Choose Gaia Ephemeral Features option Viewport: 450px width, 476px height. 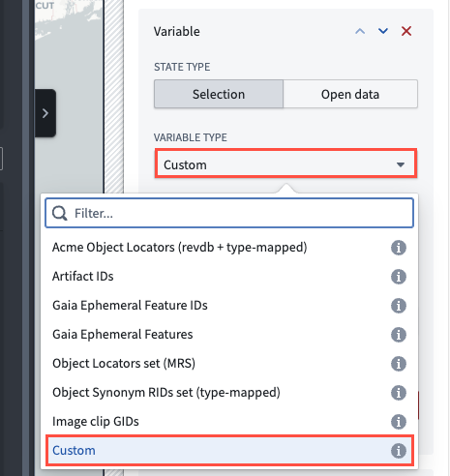click(229, 335)
